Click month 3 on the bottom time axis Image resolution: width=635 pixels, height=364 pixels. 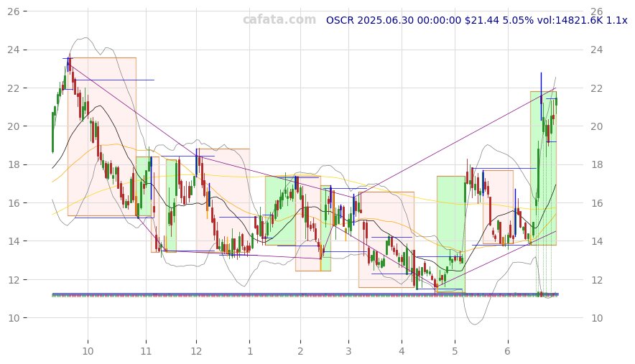click(x=348, y=351)
